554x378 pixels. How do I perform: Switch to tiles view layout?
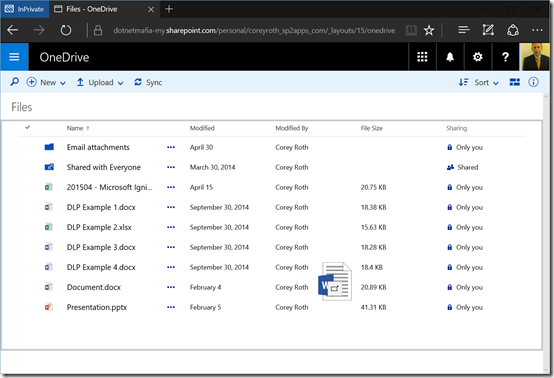[515, 82]
